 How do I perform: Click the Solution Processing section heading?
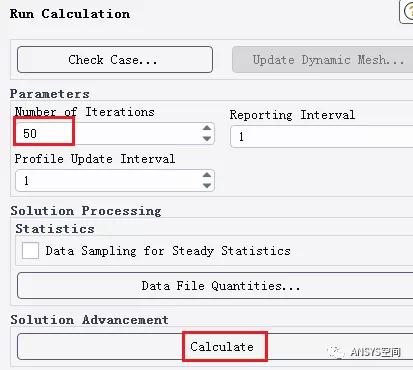[x=86, y=211]
